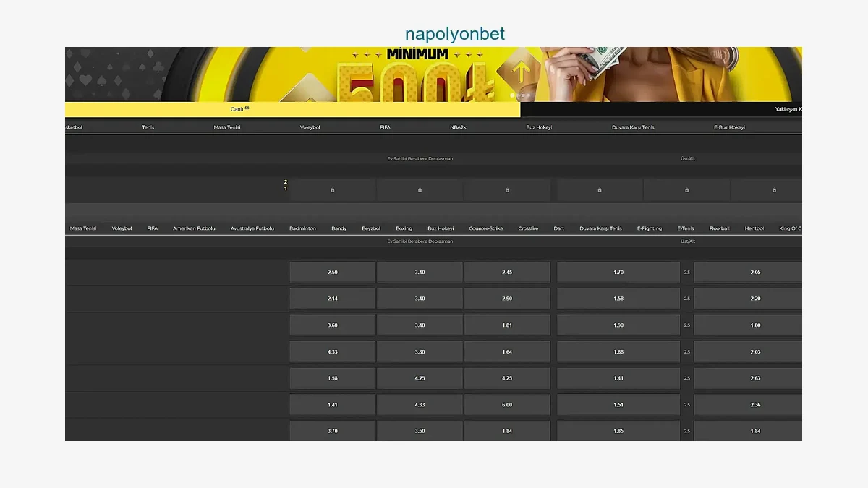
Task: Switch to the Buz Hokeyi sport
Action: pos(539,127)
